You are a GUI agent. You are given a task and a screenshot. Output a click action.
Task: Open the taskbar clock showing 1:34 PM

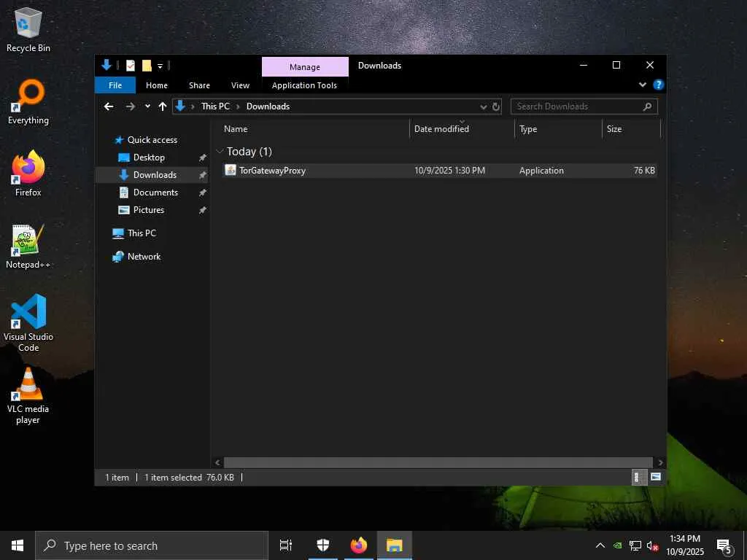[684, 545]
